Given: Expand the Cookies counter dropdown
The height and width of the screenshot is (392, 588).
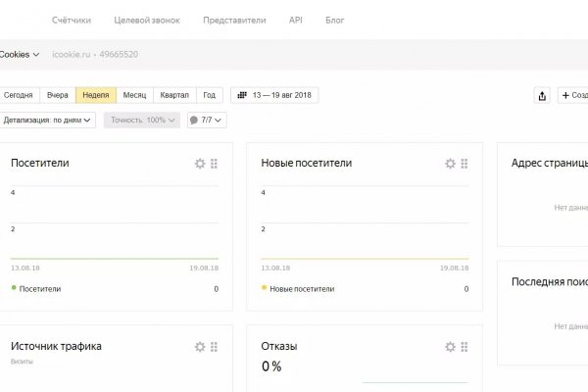Looking at the screenshot, I should [x=20, y=55].
